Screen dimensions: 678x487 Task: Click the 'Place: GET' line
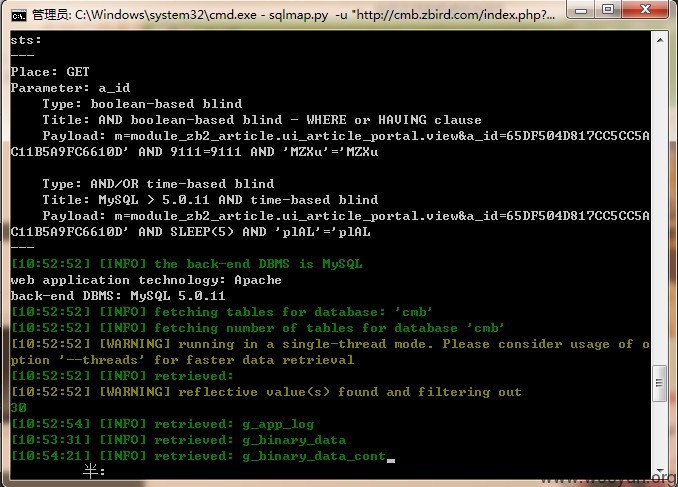50,72
